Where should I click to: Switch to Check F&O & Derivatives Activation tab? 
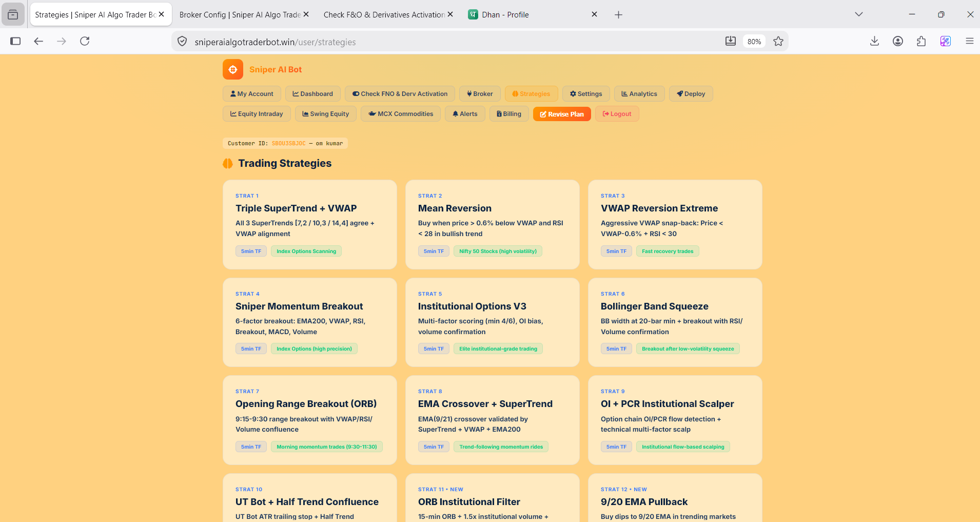384,15
